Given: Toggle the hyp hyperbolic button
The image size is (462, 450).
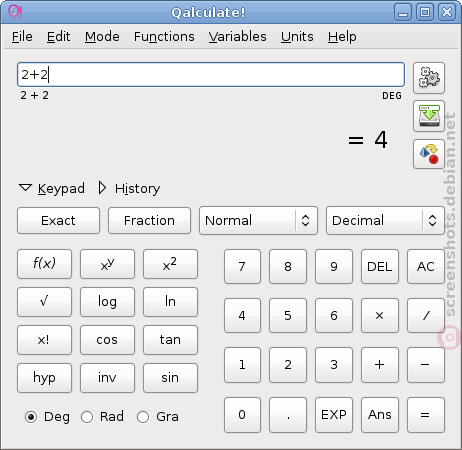Looking at the screenshot, I should [44, 378].
